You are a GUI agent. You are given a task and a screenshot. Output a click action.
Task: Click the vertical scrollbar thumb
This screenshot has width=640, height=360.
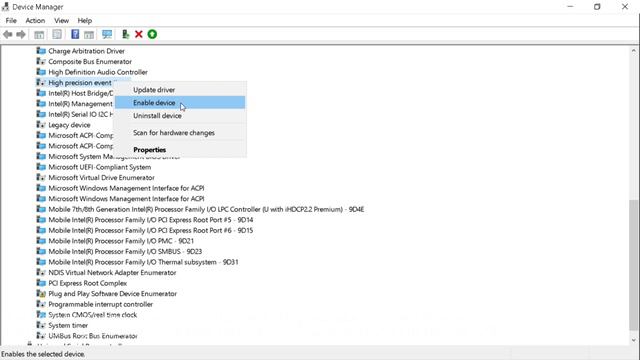tap(633, 264)
